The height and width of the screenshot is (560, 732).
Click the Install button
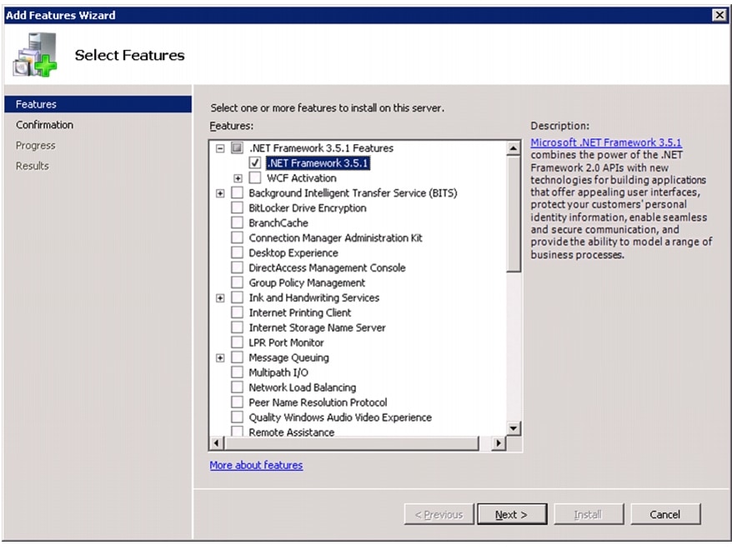[x=589, y=514]
